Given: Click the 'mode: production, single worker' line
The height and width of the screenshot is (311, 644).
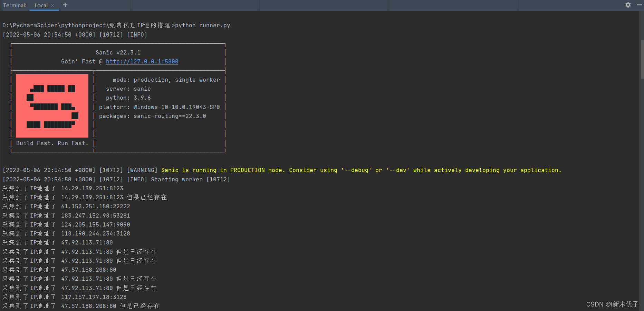Looking at the screenshot, I should [x=166, y=80].
